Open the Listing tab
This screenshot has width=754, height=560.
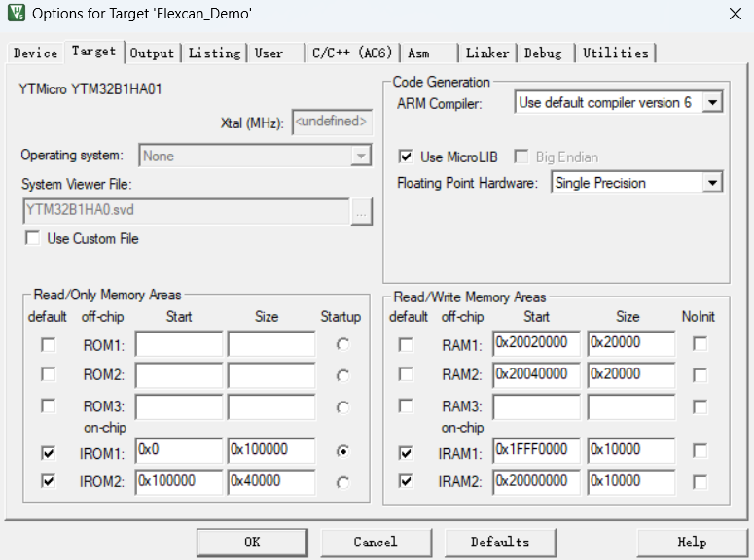coord(214,52)
